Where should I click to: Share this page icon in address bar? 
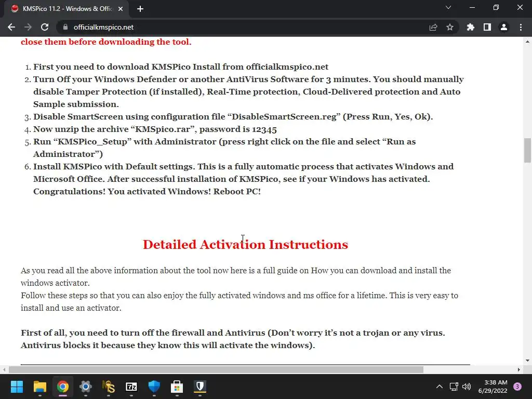coord(433,27)
